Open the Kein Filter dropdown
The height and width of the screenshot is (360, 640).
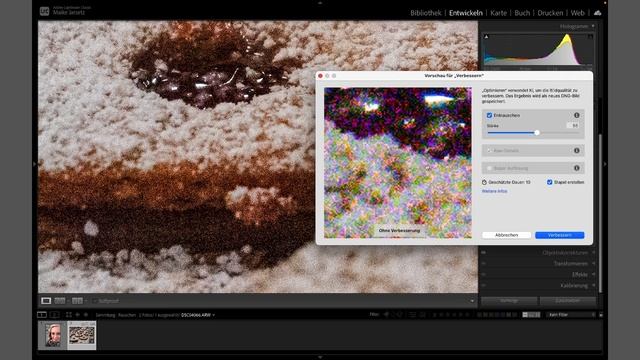click(x=571, y=315)
